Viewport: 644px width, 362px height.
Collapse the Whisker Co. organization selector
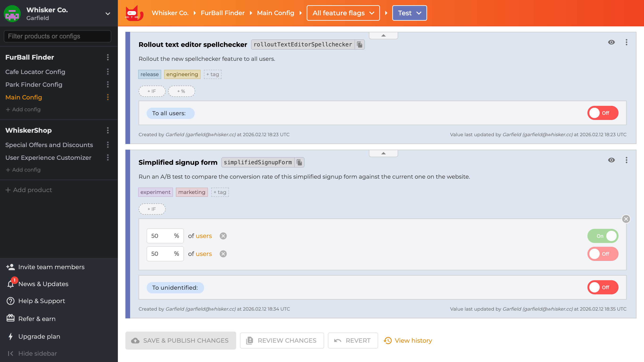click(107, 14)
